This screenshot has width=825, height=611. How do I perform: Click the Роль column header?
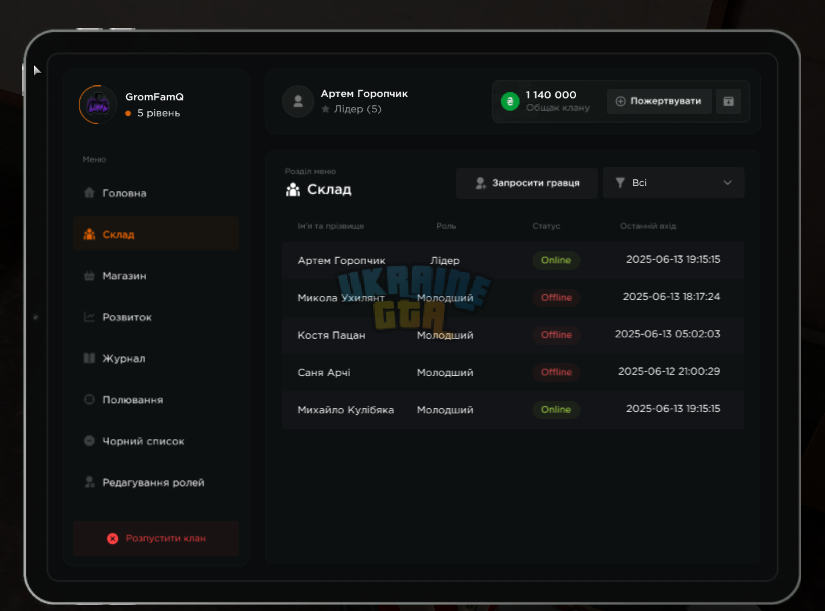point(446,226)
